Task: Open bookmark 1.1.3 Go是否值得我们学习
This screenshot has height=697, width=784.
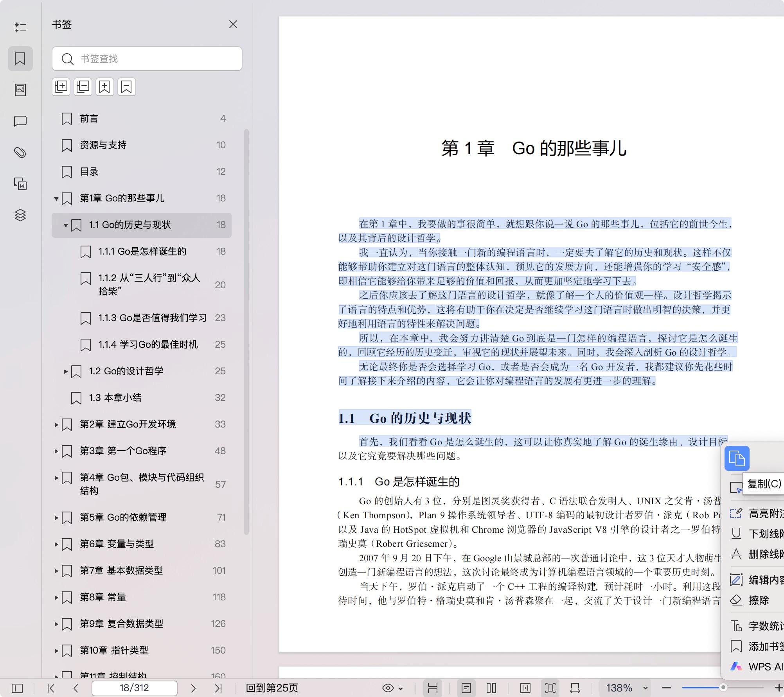Action: 153,318
